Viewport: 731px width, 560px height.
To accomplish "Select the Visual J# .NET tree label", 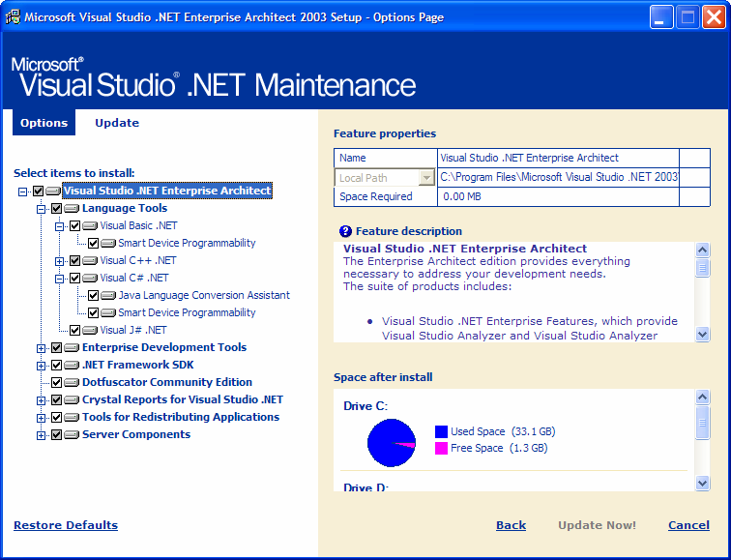I will [x=133, y=330].
